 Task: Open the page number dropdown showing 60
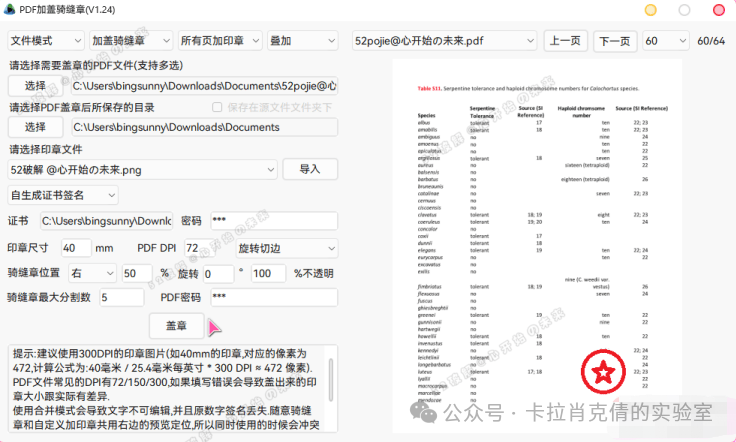coord(664,41)
